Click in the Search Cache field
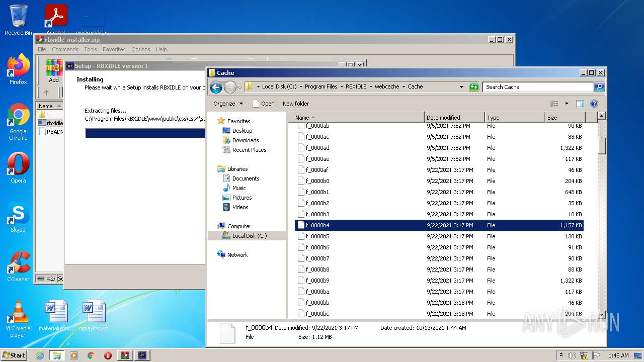Image resolution: width=644 pixels, height=362 pixels. pyautogui.click(x=538, y=87)
